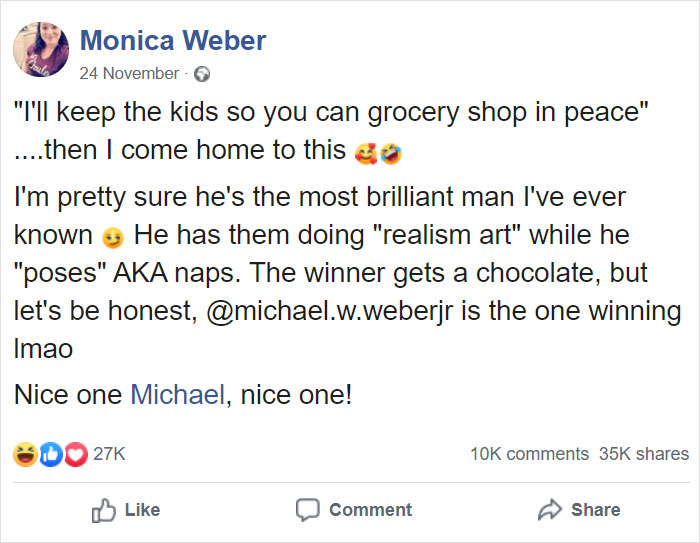The width and height of the screenshot is (700, 543).
Task: View the 35K shares link
Action: pyautogui.click(x=643, y=454)
